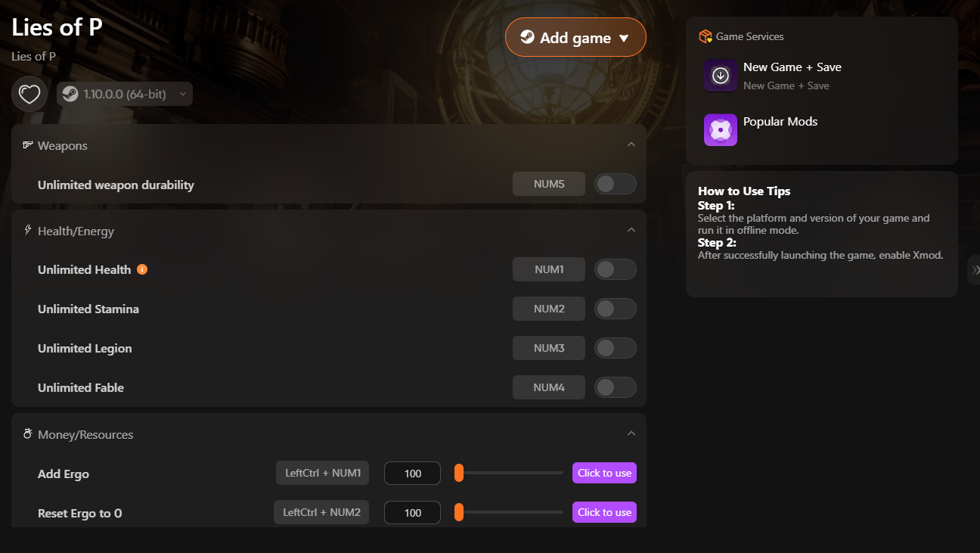This screenshot has height=553, width=980.
Task: Click the How to Use Tips heading
Action: coord(744,191)
